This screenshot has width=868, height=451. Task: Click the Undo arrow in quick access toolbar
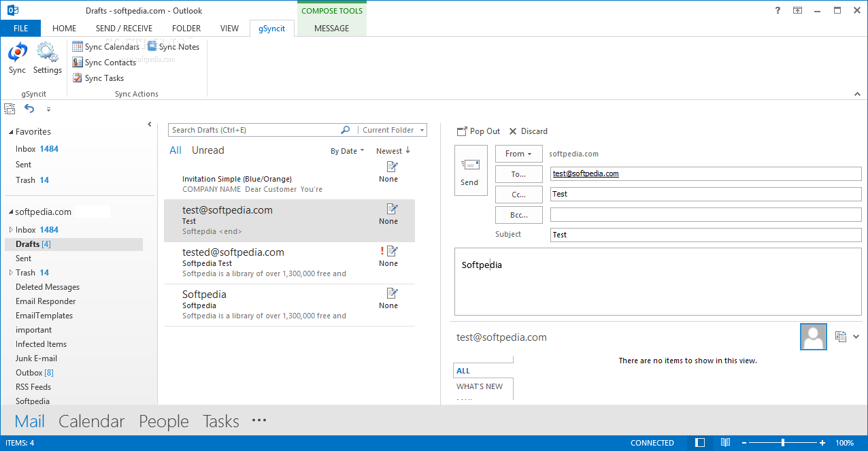pos(29,109)
